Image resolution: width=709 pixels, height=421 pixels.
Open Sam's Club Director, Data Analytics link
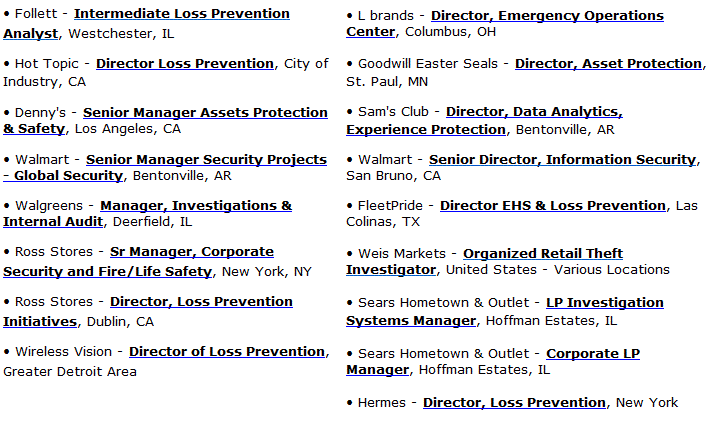(534, 112)
